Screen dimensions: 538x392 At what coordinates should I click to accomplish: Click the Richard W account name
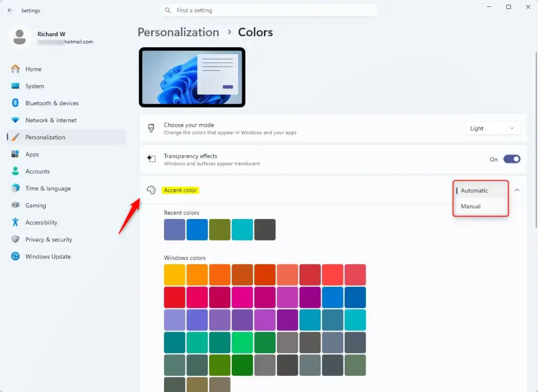coord(51,34)
